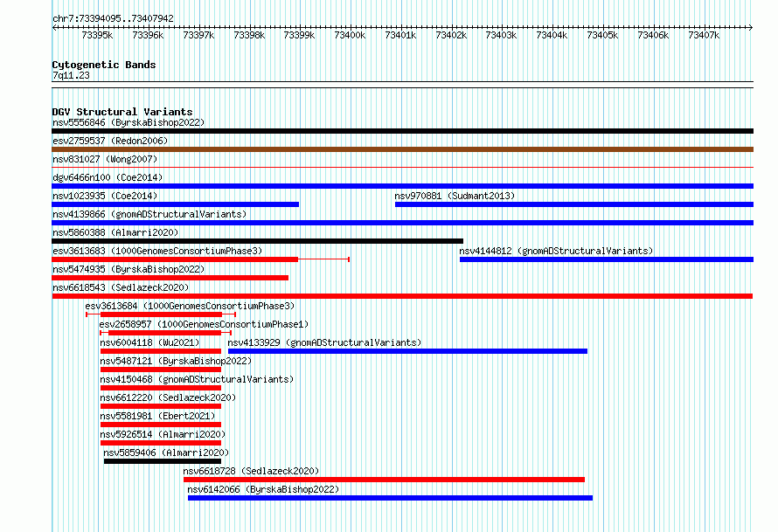This screenshot has height=532, width=778.
Task: Click nsv4150468 (gnomADStructuralVariants) label
Action: pos(197,379)
